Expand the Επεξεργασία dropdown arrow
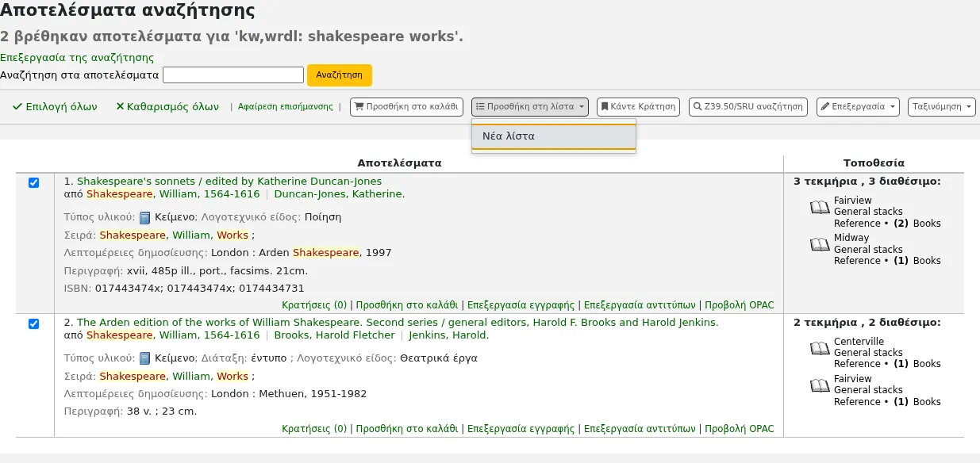This screenshot has width=980, height=463. coord(894,107)
